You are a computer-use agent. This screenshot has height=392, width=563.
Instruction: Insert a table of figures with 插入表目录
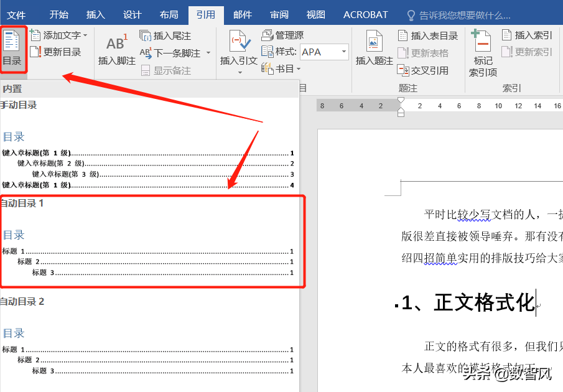(432, 35)
